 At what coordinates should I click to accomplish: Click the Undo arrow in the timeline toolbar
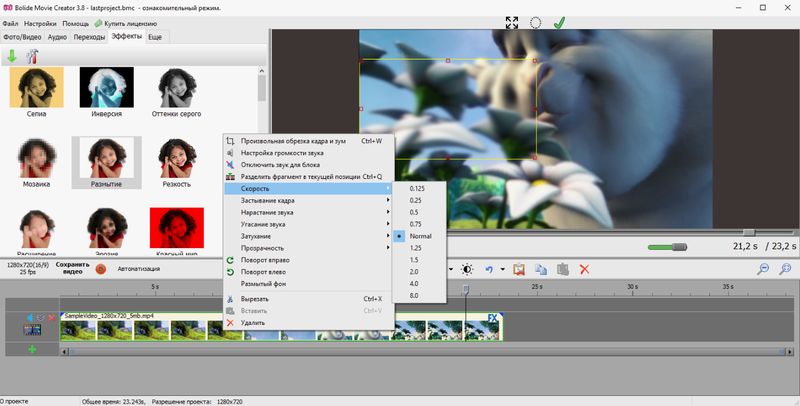[489, 269]
